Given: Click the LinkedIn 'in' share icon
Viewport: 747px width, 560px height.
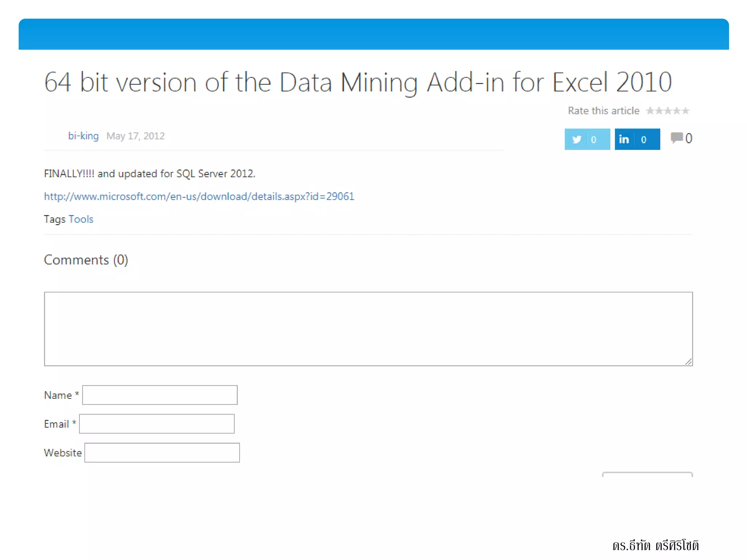Looking at the screenshot, I should point(624,139).
